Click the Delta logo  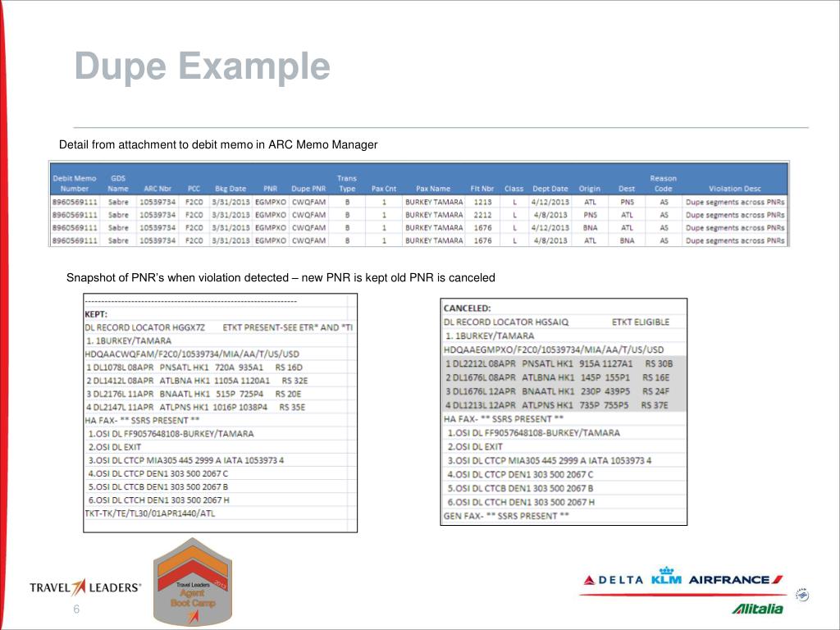pyautogui.click(x=614, y=580)
